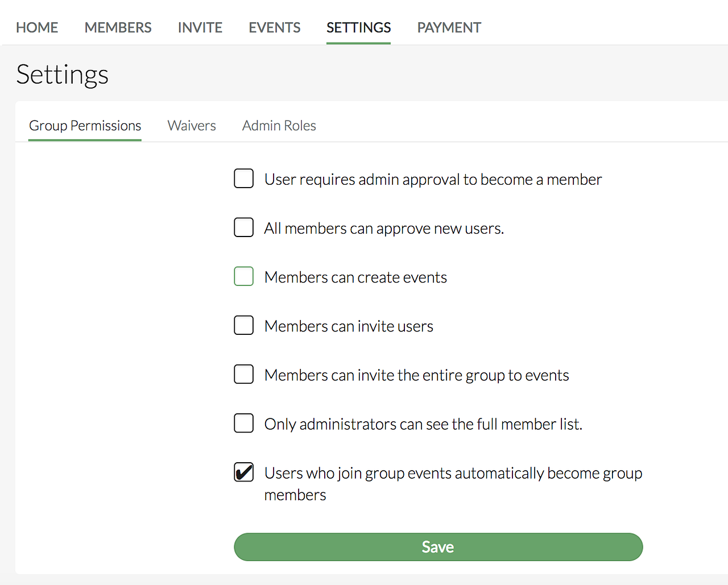Go to the HOME navigation tab
The height and width of the screenshot is (585, 728).
point(37,27)
